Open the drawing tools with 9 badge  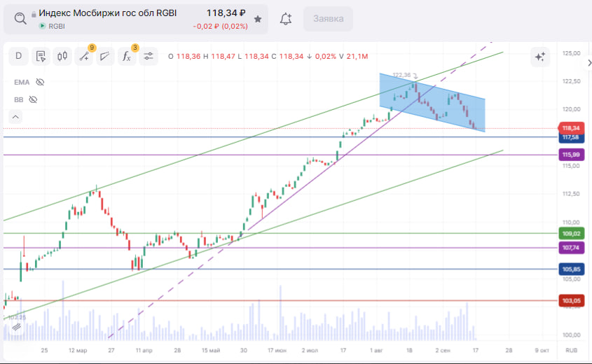coord(84,56)
